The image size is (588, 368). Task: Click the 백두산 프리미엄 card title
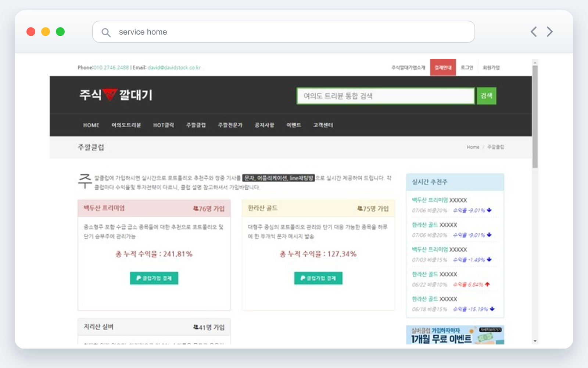(x=104, y=208)
